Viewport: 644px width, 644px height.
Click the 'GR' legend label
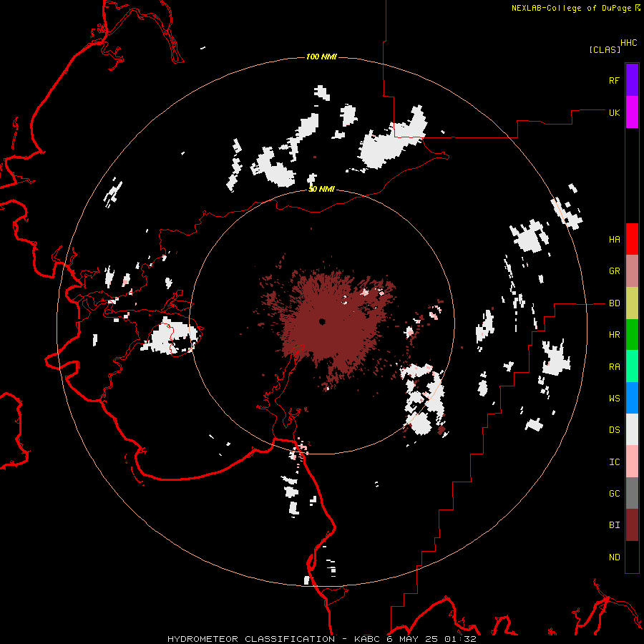(614, 271)
